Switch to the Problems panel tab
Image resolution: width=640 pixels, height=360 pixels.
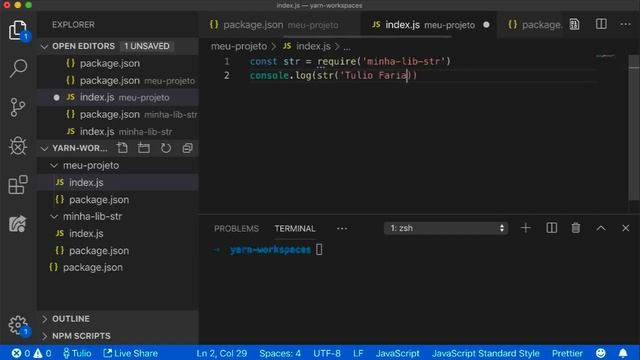(236, 229)
